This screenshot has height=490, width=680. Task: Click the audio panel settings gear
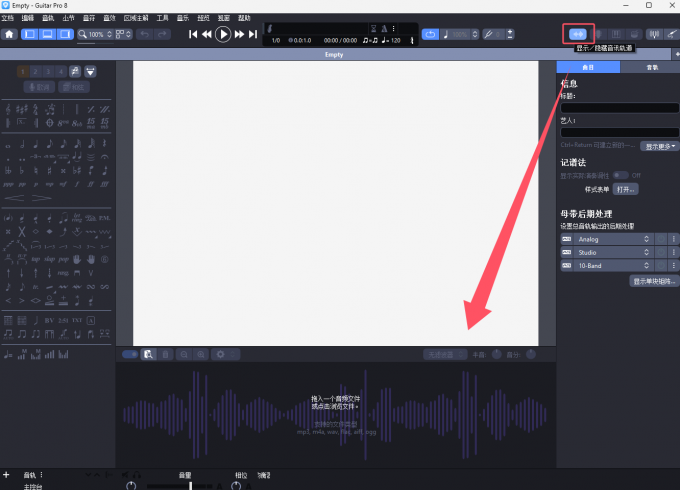click(x=222, y=354)
